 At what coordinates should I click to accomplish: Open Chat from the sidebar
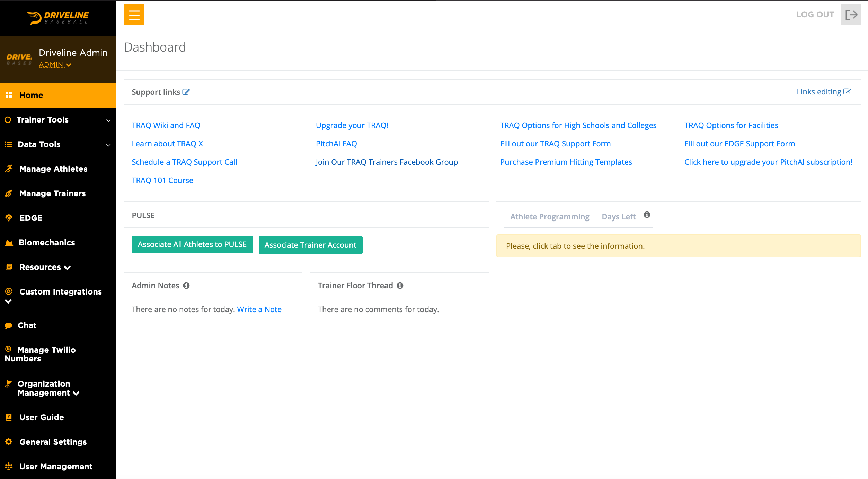58,325
